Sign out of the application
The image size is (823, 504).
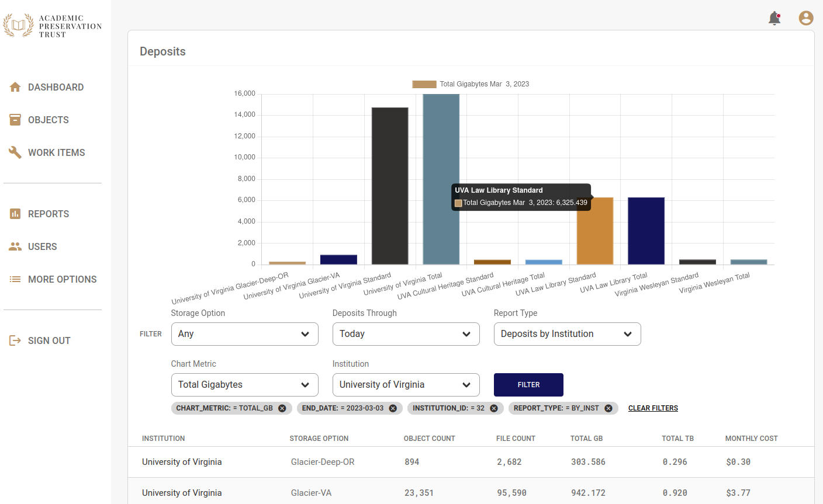tap(49, 340)
